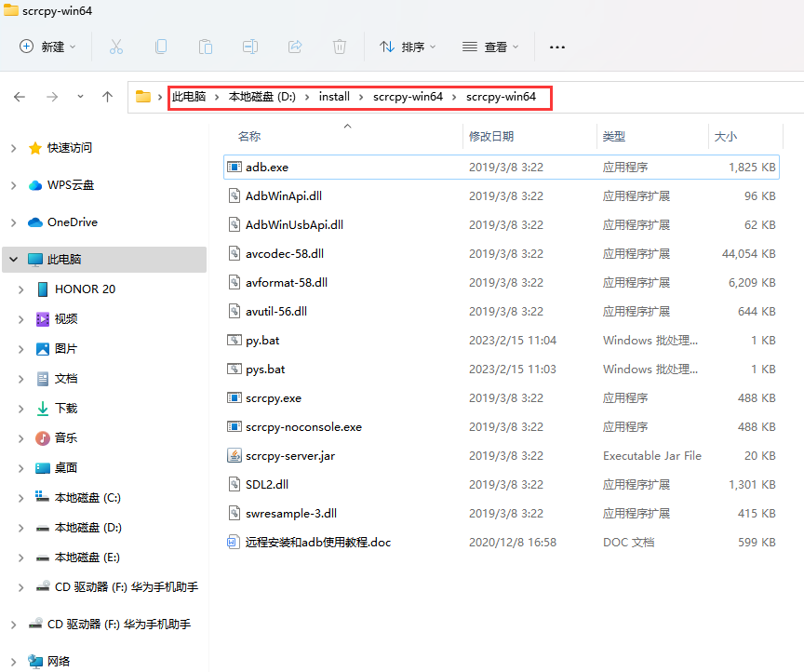Click the folder icon in address bar
The height and width of the screenshot is (672, 804).
143,97
